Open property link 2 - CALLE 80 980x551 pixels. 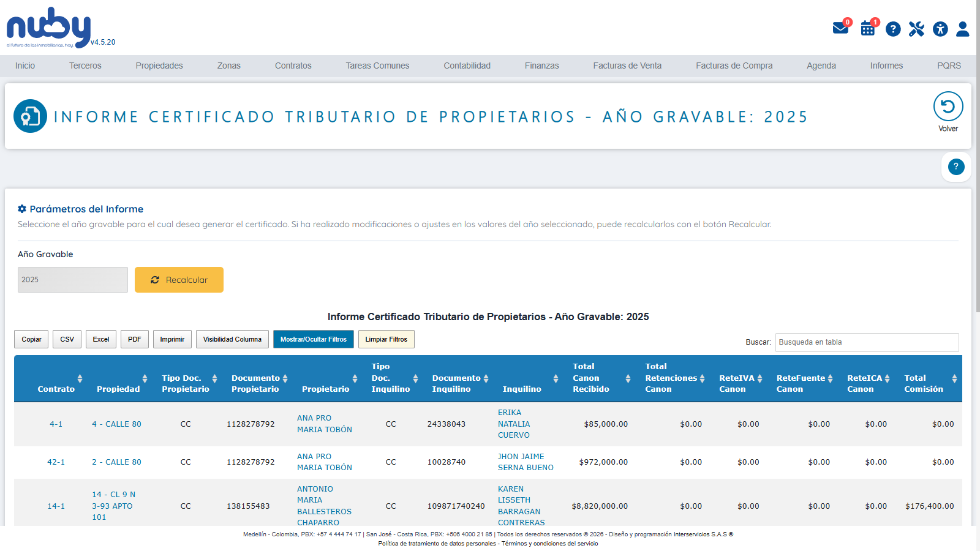coord(116,462)
